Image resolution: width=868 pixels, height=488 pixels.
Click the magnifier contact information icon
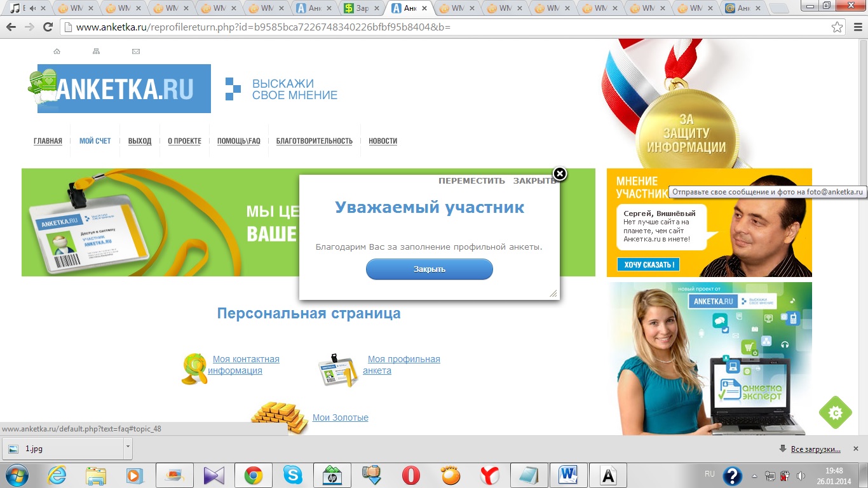pyautogui.click(x=194, y=369)
